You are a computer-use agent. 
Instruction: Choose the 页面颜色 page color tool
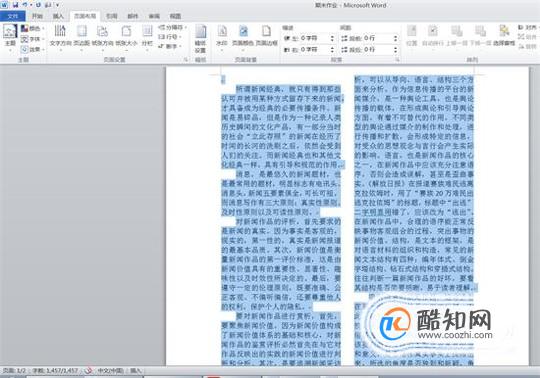[x=243, y=36]
